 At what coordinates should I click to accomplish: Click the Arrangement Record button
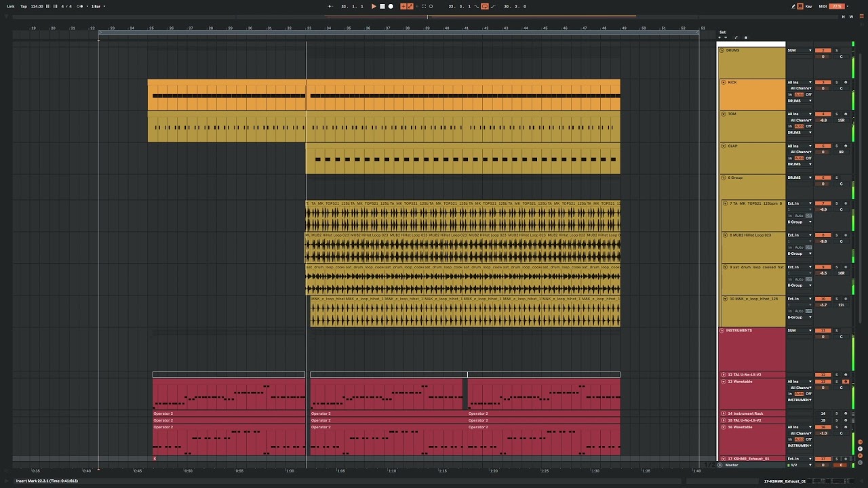391,6
